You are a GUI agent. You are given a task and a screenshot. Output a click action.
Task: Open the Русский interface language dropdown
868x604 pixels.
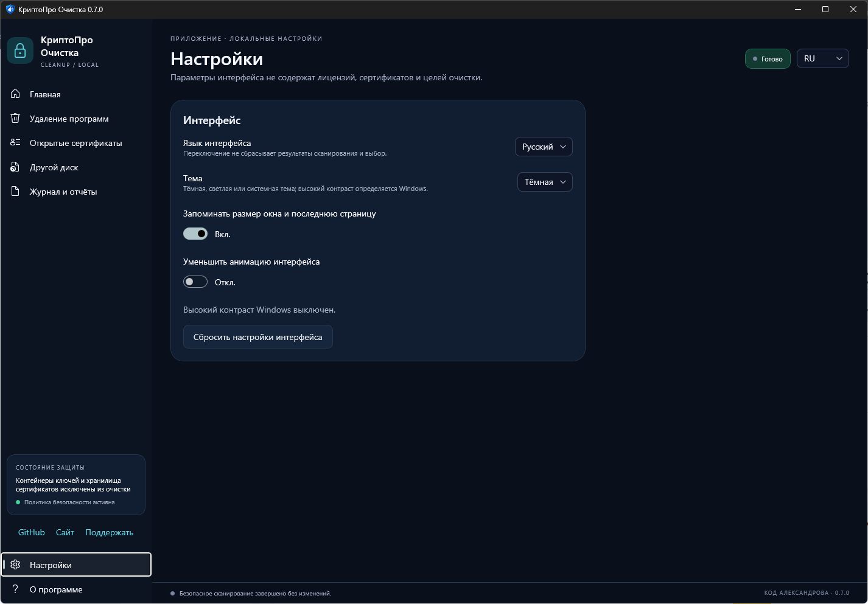pyautogui.click(x=544, y=147)
